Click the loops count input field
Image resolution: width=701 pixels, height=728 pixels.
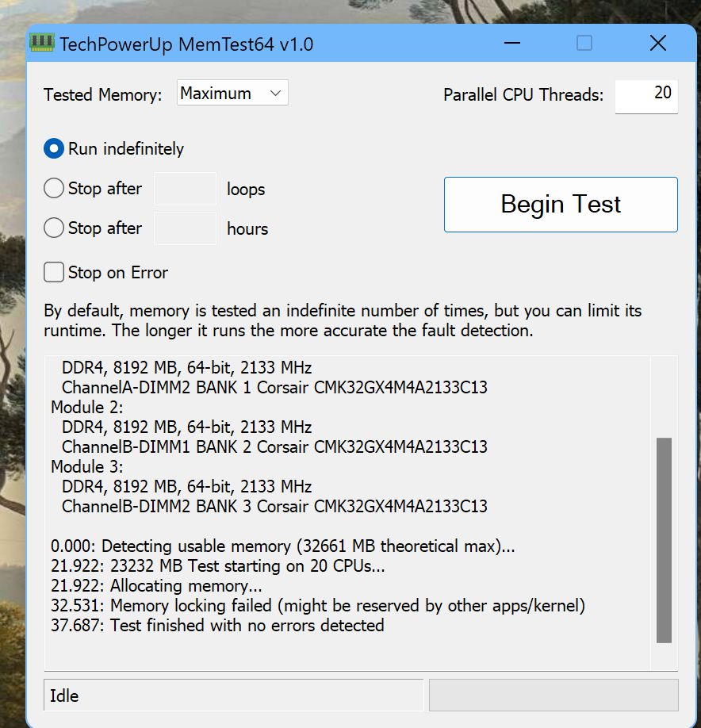(186, 189)
